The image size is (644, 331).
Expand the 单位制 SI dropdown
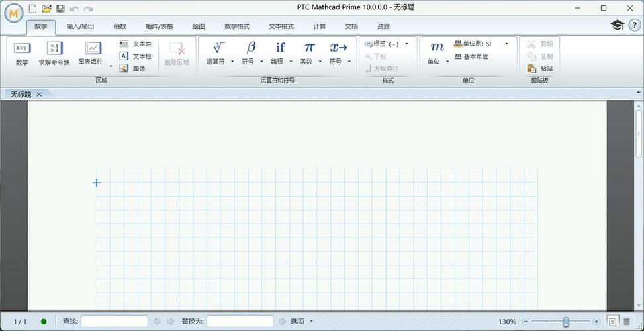click(506, 44)
